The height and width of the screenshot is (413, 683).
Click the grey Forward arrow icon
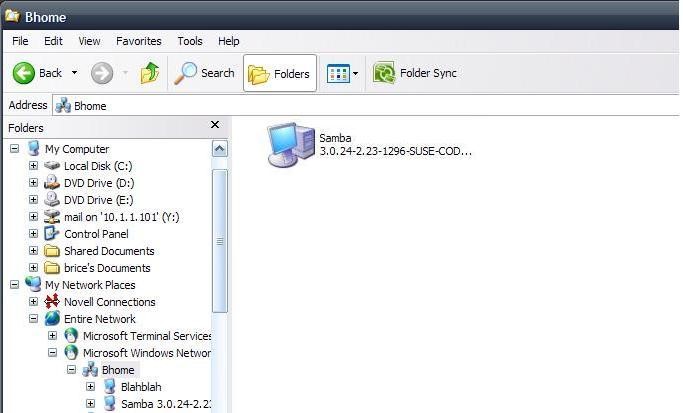click(102, 73)
